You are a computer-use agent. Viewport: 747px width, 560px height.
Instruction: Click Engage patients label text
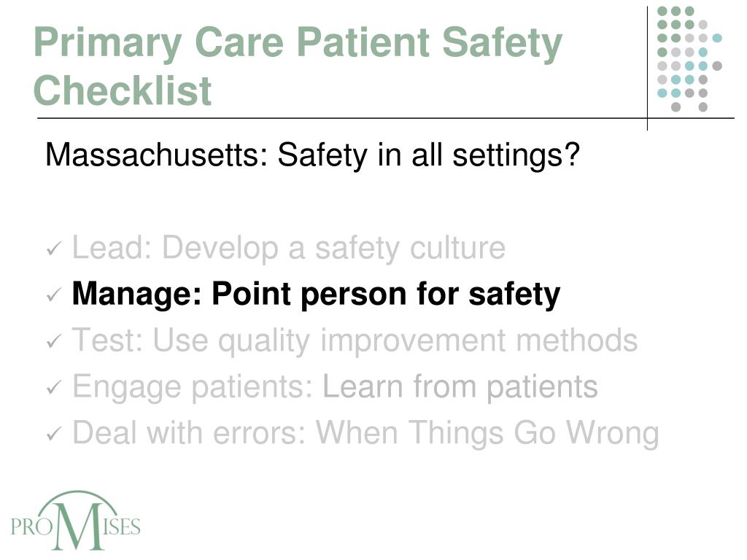(x=193, y=386)
